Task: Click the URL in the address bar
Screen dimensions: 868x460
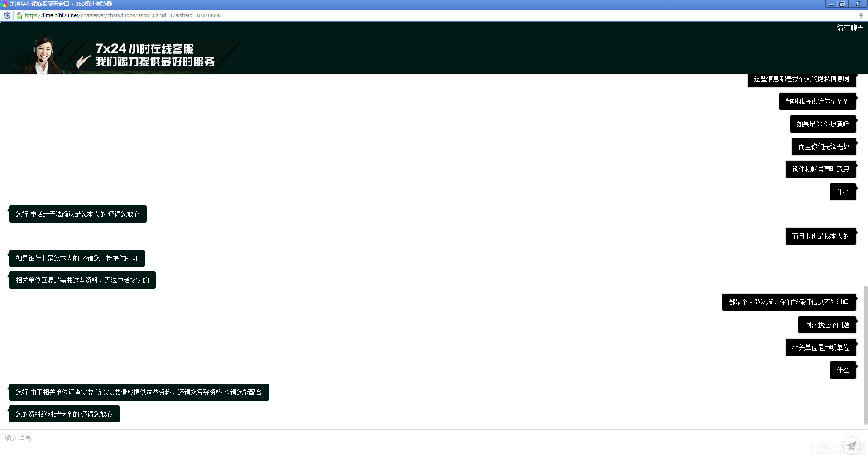Action: click(123, 15)
